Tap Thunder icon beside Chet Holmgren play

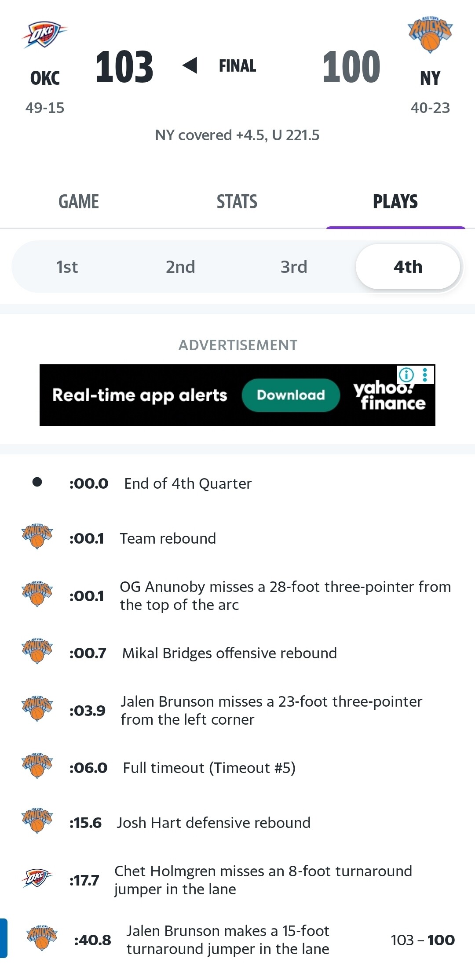37,878
